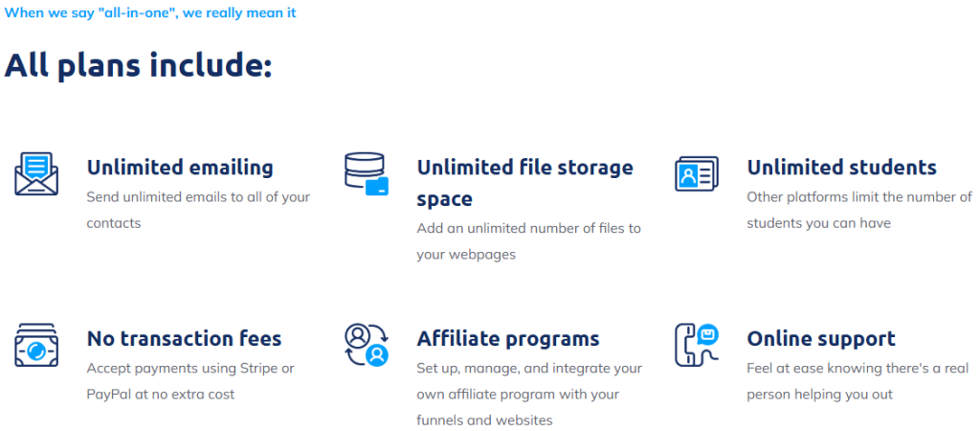This screenshot has height=431, width=980.
Task: Click the student ID card icon
Action: tap(696, 173)
